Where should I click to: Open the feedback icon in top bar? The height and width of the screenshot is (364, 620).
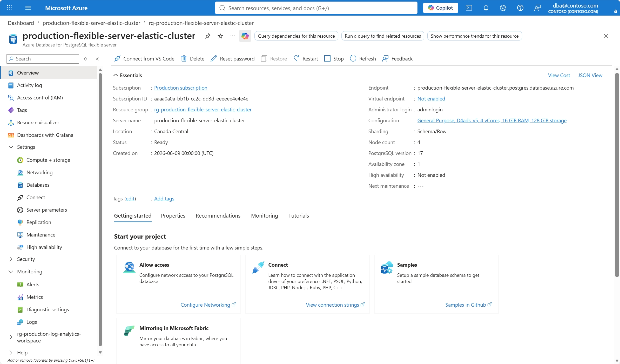pyautogui.click(x=537, y=8)
